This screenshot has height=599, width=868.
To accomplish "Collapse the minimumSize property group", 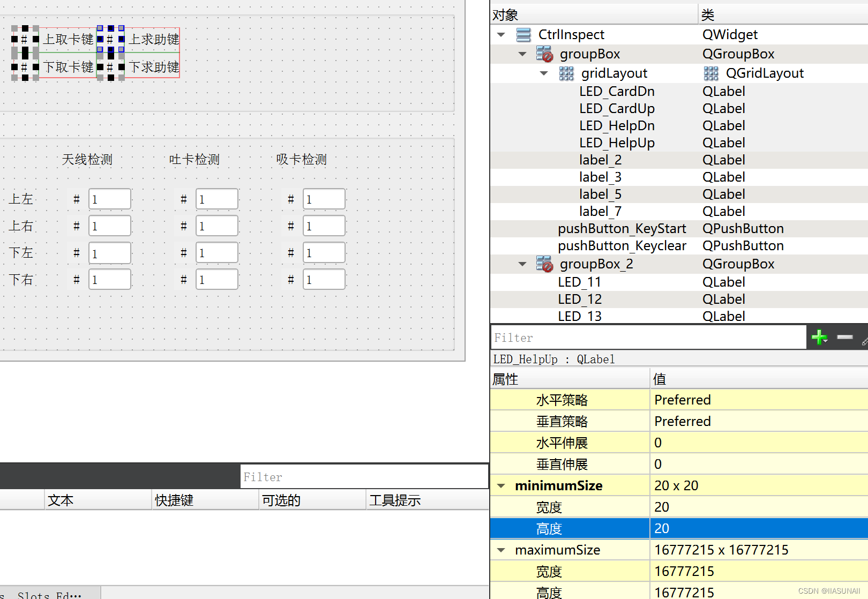I will (501, 486).
